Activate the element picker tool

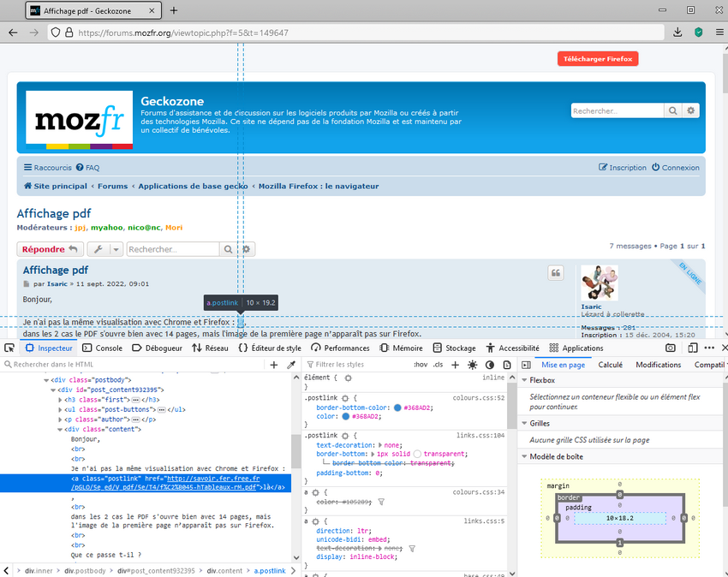tap(9, 348)
